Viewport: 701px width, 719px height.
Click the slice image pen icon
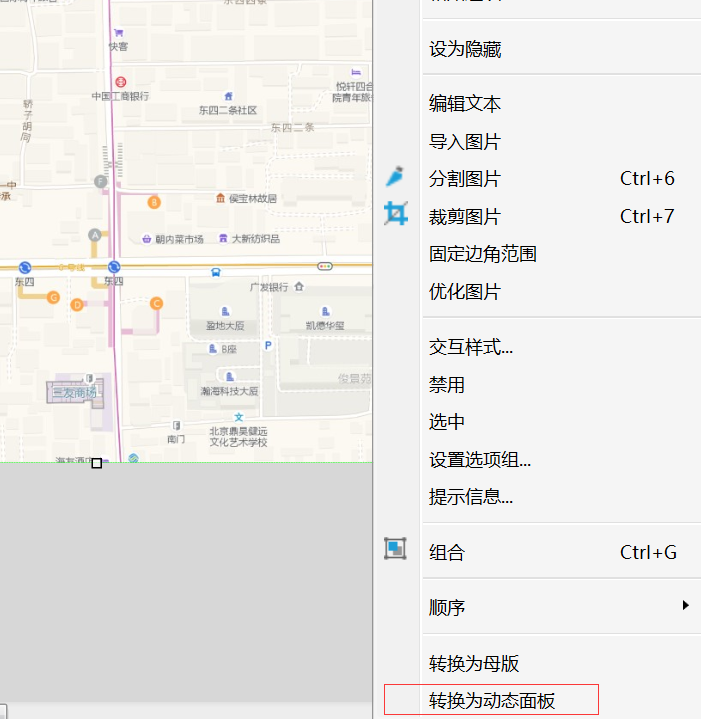[395, 177]
